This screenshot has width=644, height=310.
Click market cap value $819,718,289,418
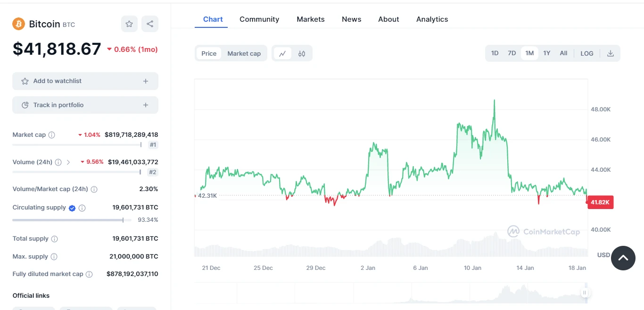point(132,135)
